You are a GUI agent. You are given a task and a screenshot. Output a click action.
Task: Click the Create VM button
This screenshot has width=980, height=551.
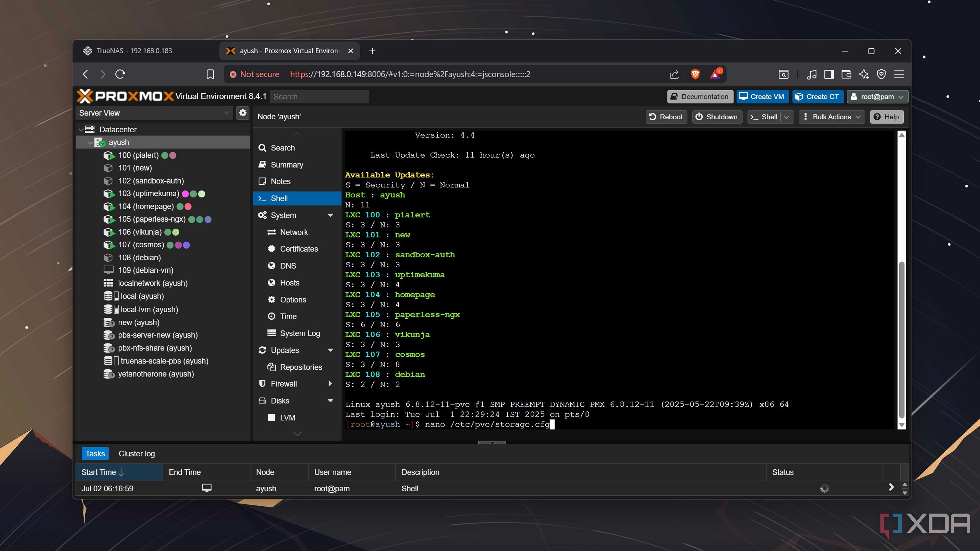[x=762, y=97]
